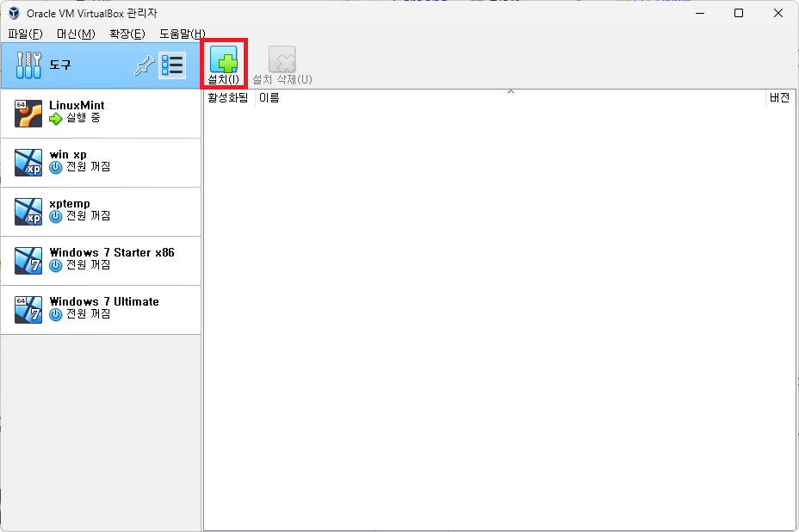799x532 pixels.
Task: Sort by the 버전 column header
Action: point(780,97)
